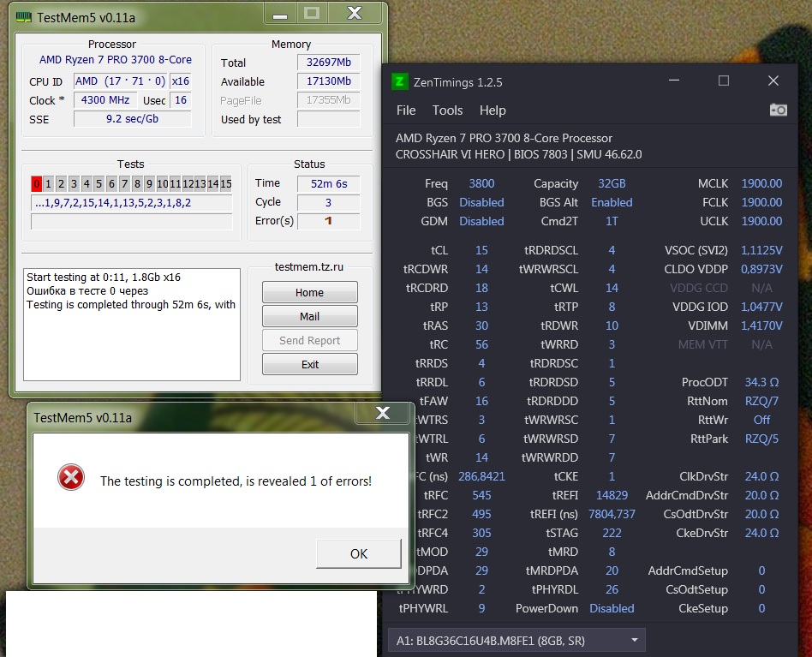Minimize the TestMem5 main window
812x657 pixels.
coord(280,15)
